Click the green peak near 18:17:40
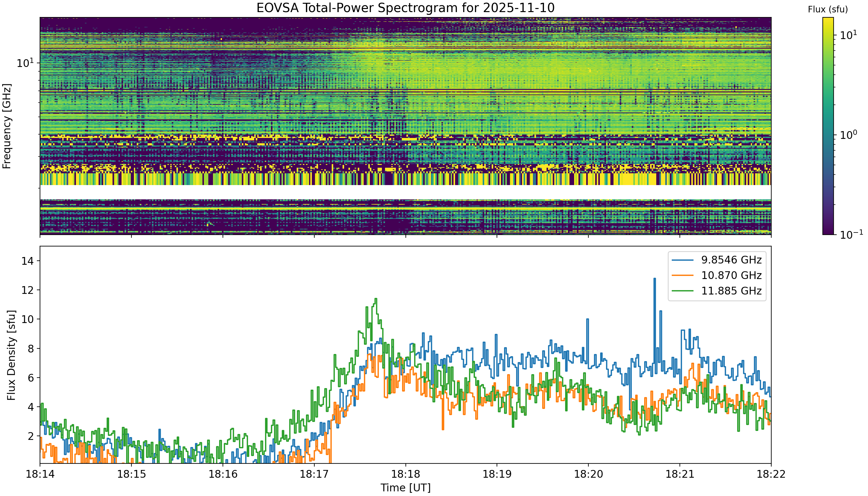The image size is (868, 496). click(x=375, y=300)
